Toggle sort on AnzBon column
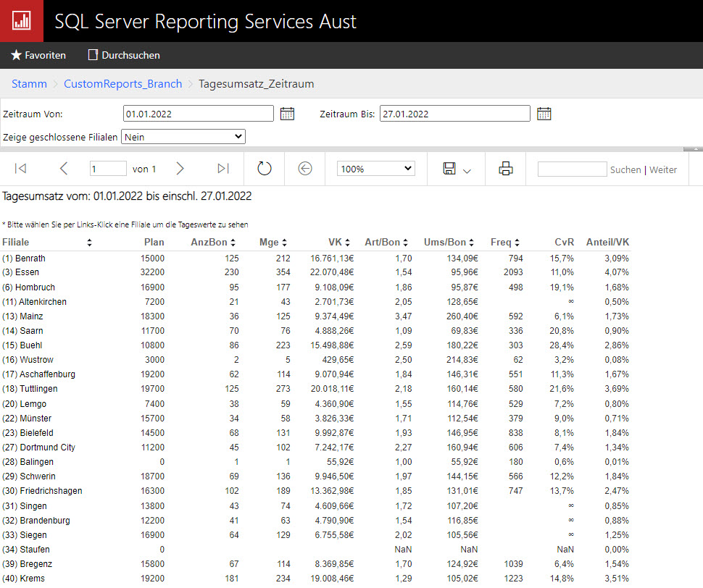Viewport: 703px width, 588px height. click(x=233, y=243)
